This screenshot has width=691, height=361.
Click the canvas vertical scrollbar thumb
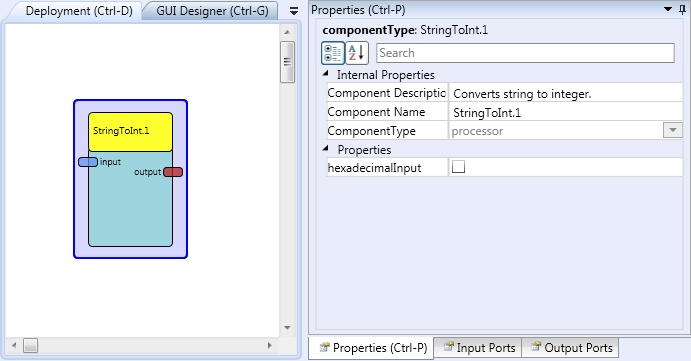[x=287, y=62]
